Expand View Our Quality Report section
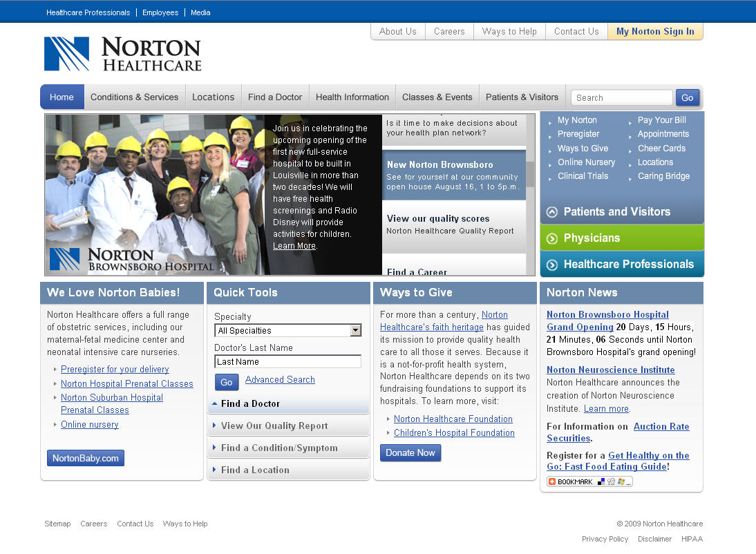Screen dimensions: 756x554 [x=288, y=426]
